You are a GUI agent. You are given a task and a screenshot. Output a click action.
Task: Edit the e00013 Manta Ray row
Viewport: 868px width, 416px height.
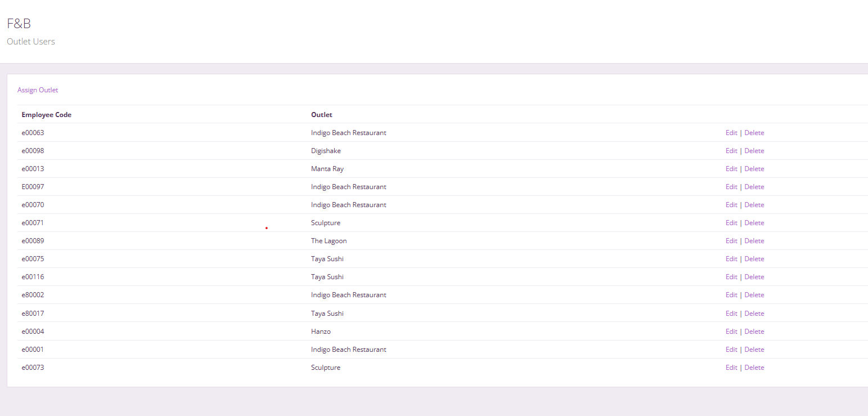pos(731,169)
